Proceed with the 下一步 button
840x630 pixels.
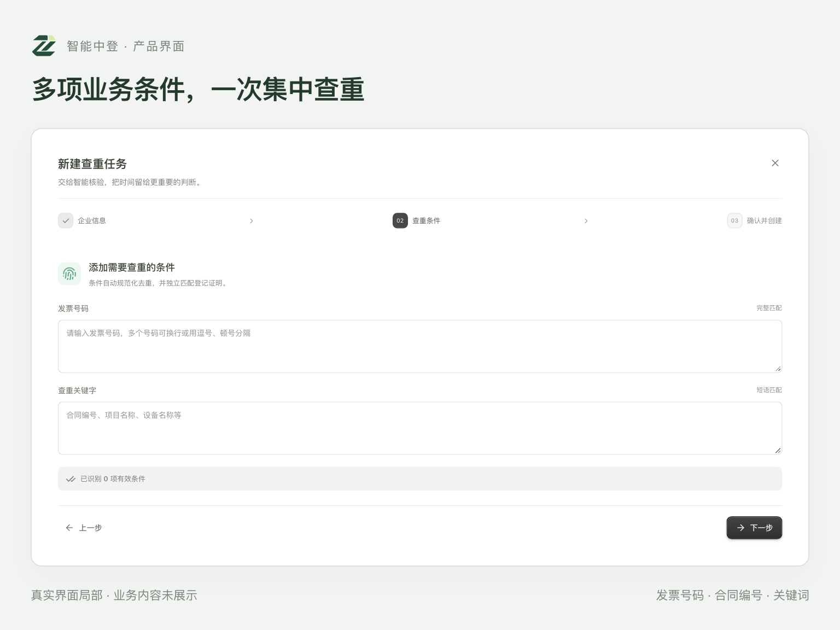click(x=754, y=528)
